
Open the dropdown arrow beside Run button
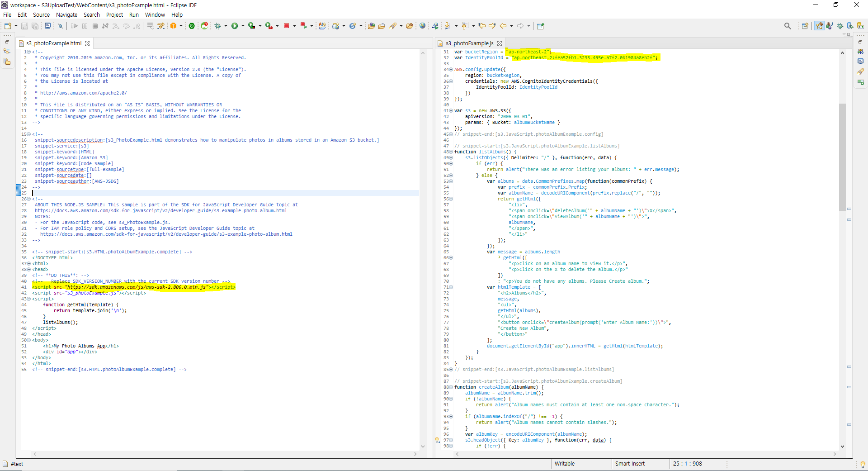click(243, 26)
